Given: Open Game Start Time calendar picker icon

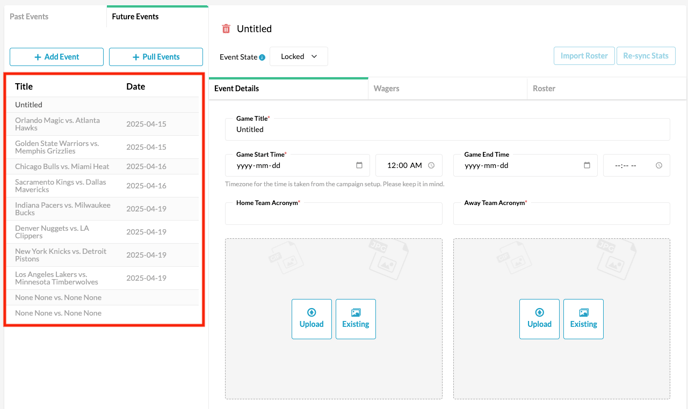Looking at the screenshot, I should tap(359, 165).
